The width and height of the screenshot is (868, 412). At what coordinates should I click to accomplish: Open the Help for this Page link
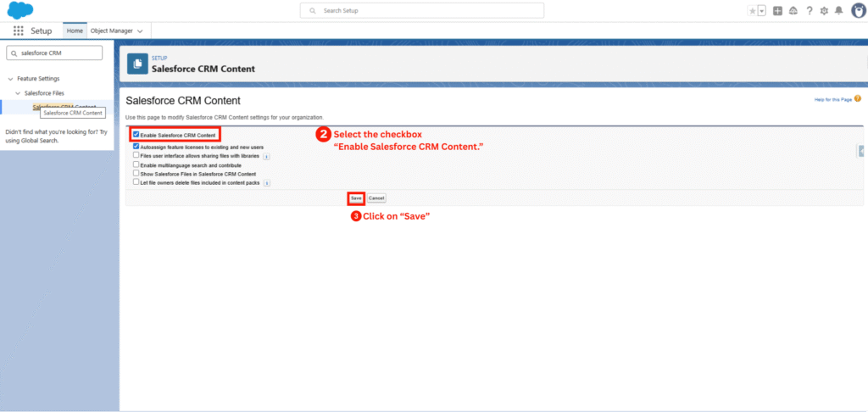832,99
